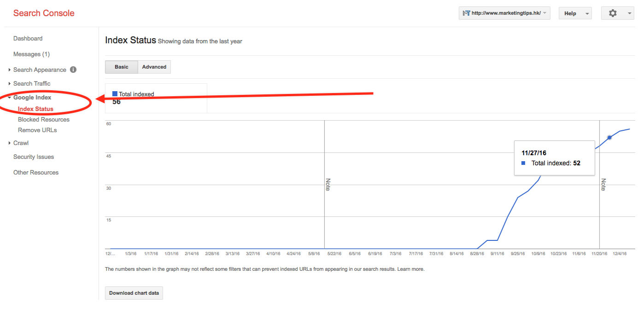
Task: Select Index Status in the sidebar
Action: click(x=35, y=109)
